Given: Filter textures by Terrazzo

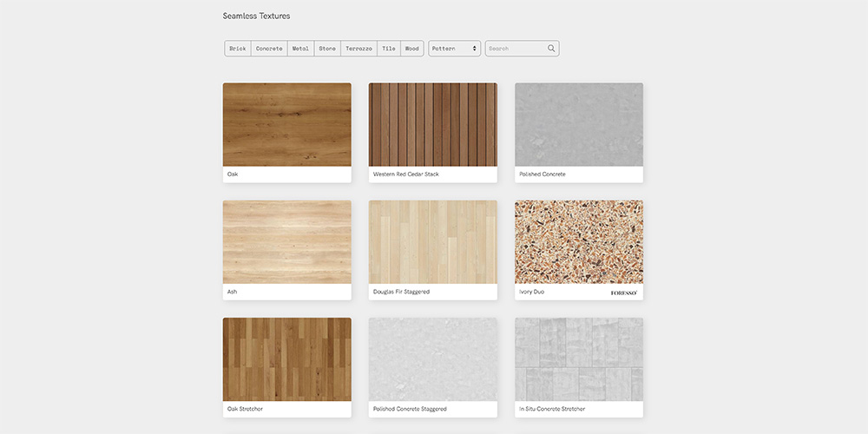Looking at the screenshot, I should pyautogui.click(x=358, y=48).
